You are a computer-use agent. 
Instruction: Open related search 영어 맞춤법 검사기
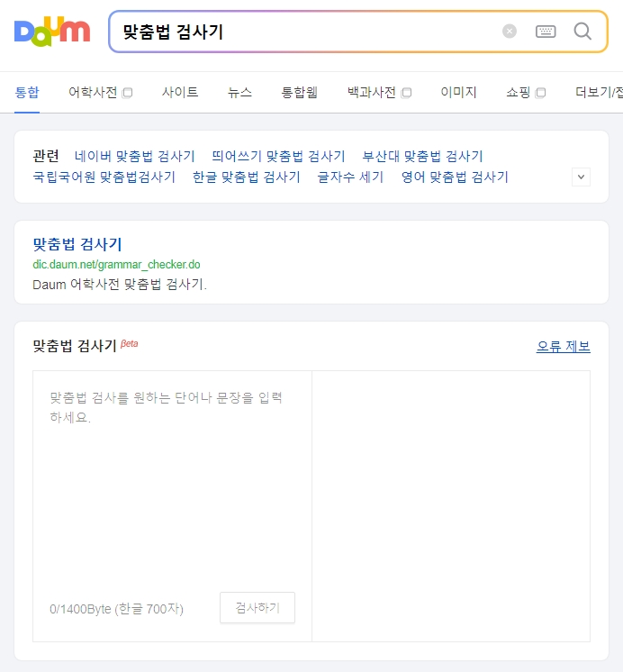click(455, 177)
